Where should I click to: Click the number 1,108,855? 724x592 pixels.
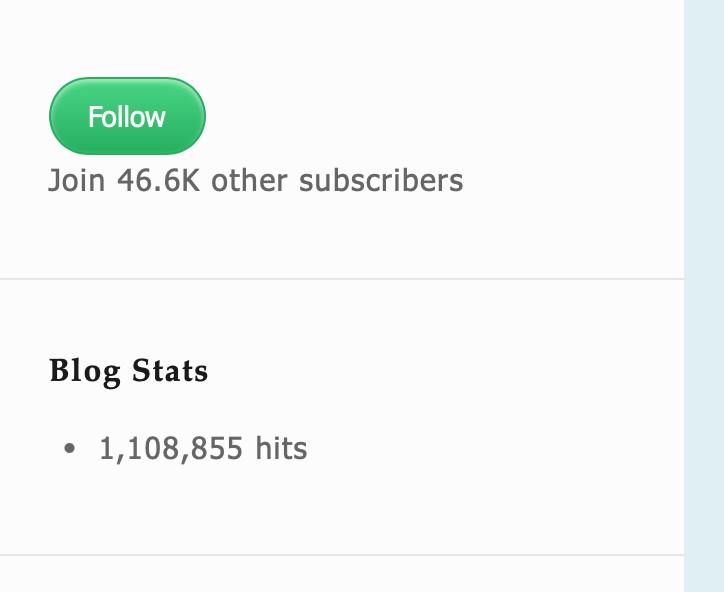[x=171, y=449]
